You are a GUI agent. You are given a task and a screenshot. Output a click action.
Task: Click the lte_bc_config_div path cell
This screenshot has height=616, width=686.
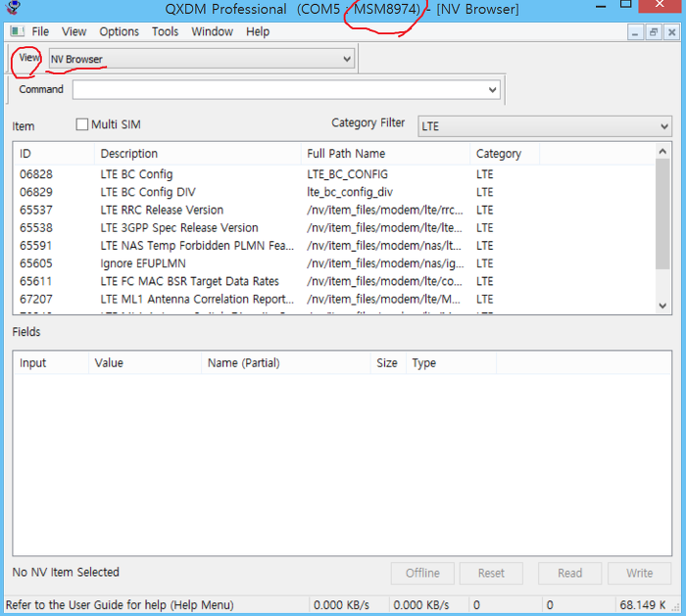350,192
